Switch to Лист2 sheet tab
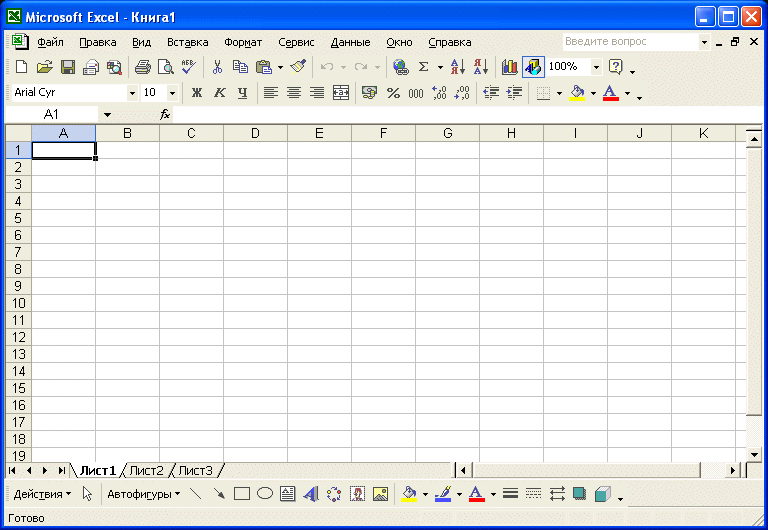This screenshot has height=530, width=768. pyautogui.click(x=146, y=471)
